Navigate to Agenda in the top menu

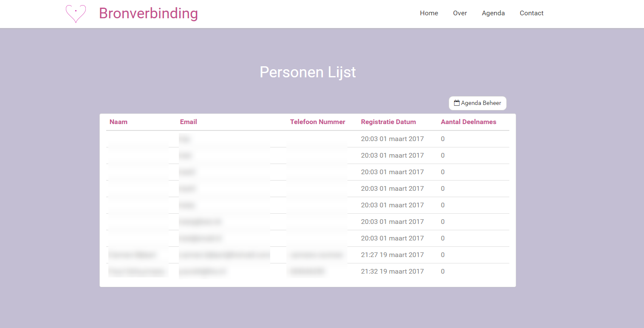tap(493, 13)
